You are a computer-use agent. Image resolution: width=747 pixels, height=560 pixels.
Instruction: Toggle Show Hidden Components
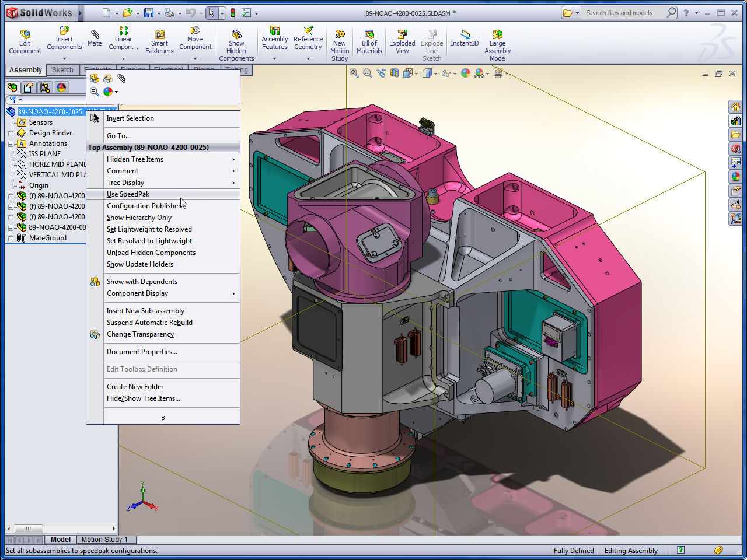[x=236, y=45]
